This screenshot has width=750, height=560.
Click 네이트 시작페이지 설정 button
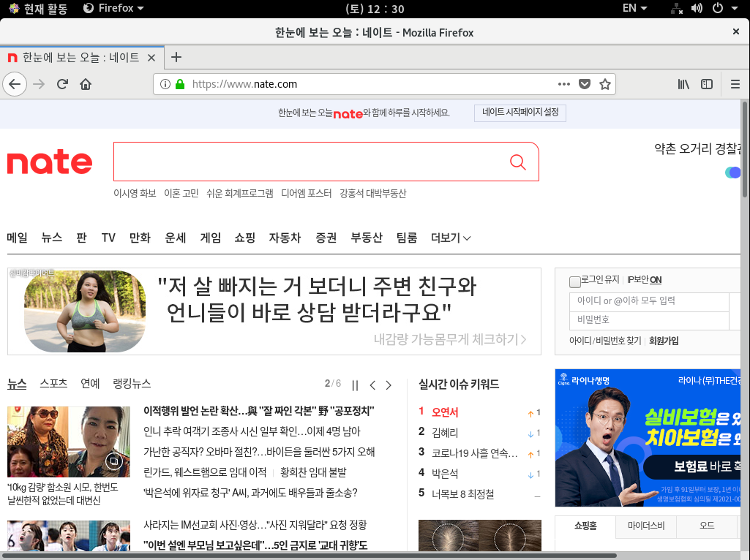pos(520,113)
